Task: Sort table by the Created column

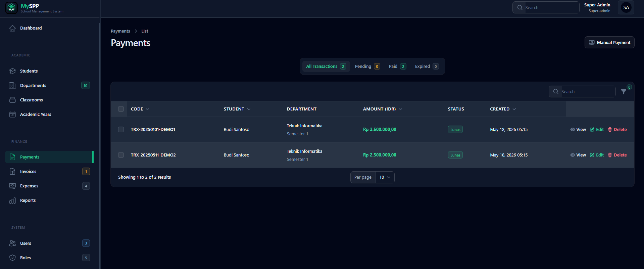Action: point(503,109)
